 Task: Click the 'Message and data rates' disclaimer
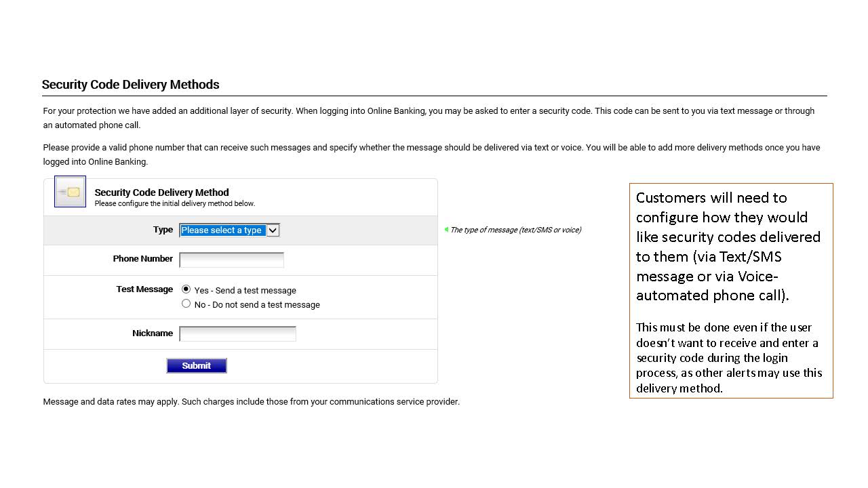tap(251, 402)
